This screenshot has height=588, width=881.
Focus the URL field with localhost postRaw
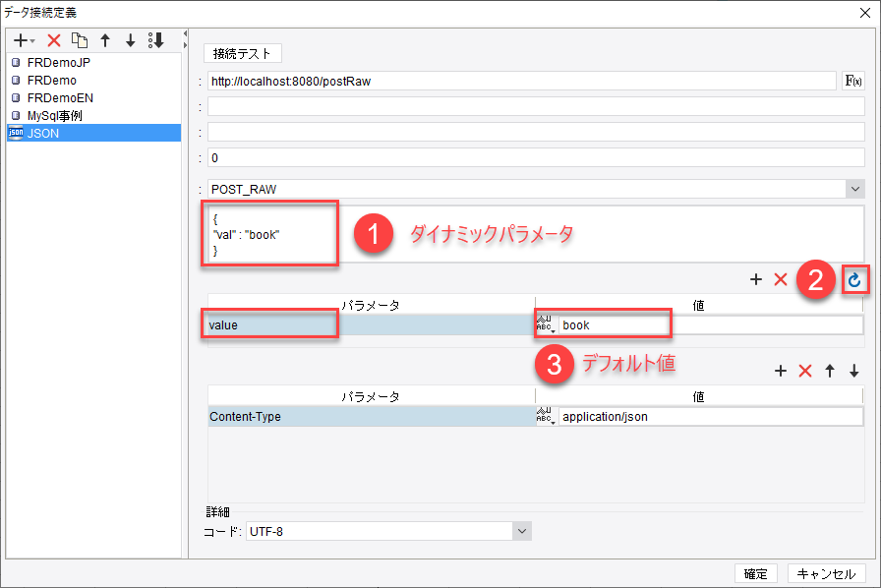522,81
